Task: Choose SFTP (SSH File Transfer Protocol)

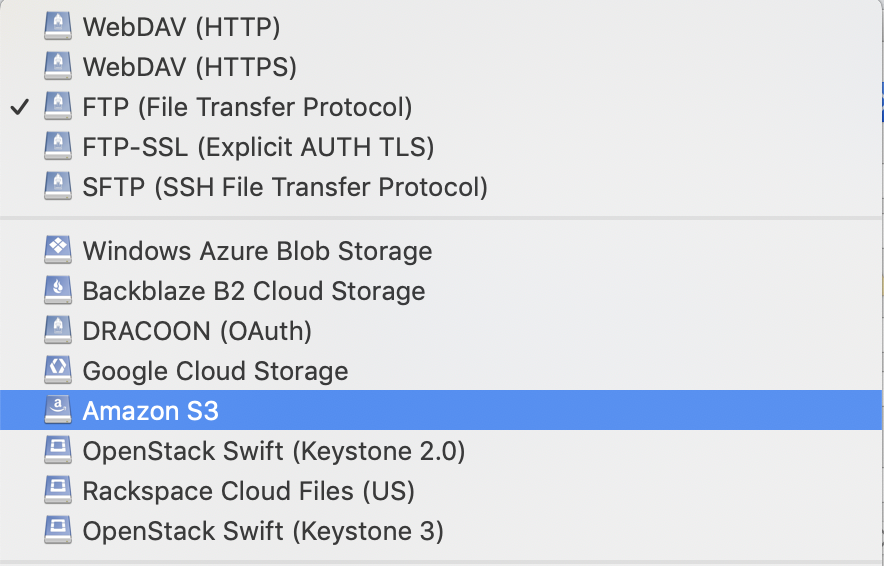Action: [441, 187]
